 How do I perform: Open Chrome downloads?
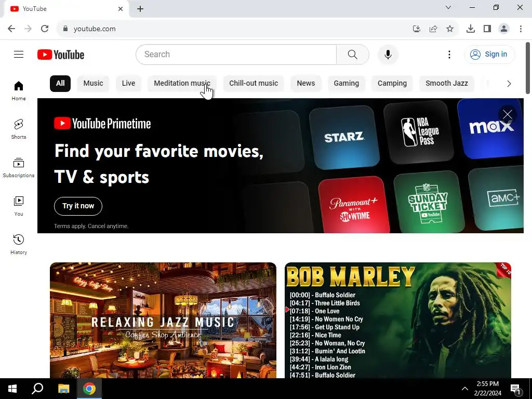click(x=471, y=29)
